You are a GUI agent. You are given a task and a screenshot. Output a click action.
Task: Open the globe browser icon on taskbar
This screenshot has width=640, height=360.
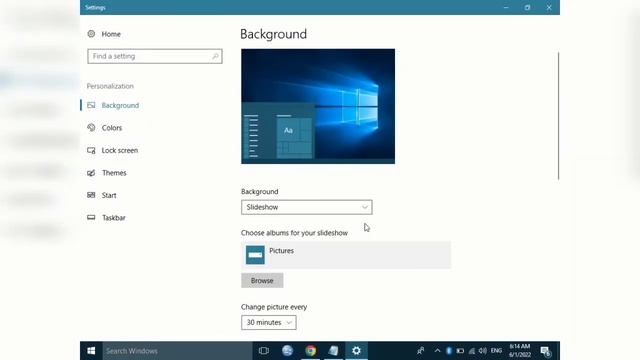[x=287, y=351]
